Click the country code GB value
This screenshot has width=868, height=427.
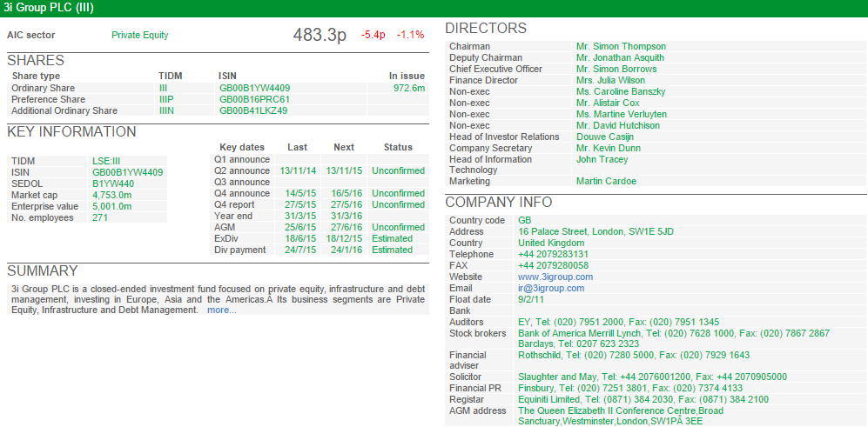525,220
